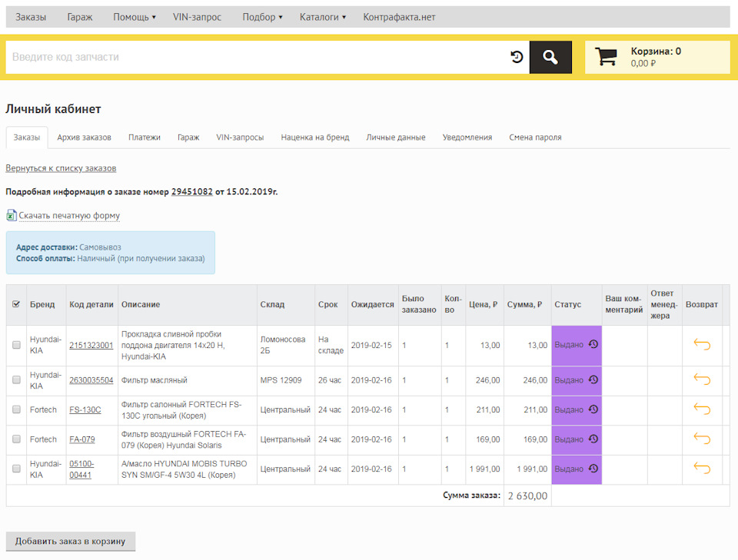Click the purple Выдано status cell for 05100-00441
This screenshot has height=560, width=738.
[570, 469]
